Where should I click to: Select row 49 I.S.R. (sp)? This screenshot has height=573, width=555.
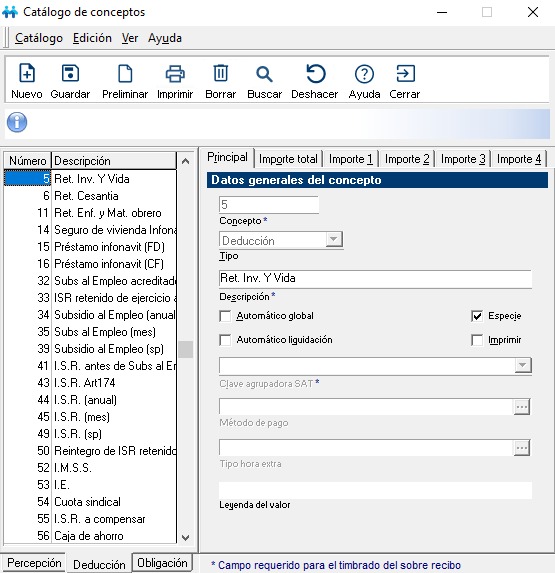pyautogui.click(x=90, y=434)
